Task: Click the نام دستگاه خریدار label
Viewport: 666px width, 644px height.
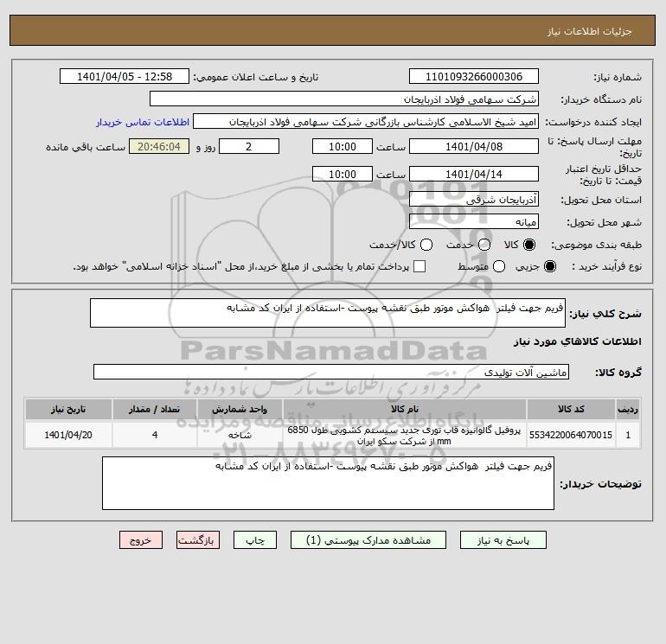Action: coord(601,99)
